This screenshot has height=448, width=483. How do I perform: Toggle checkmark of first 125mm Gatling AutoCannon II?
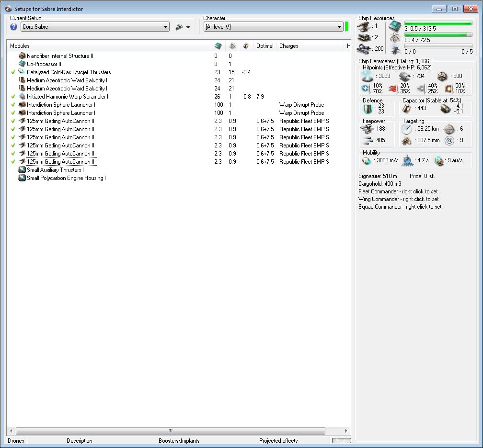(13, 121)
